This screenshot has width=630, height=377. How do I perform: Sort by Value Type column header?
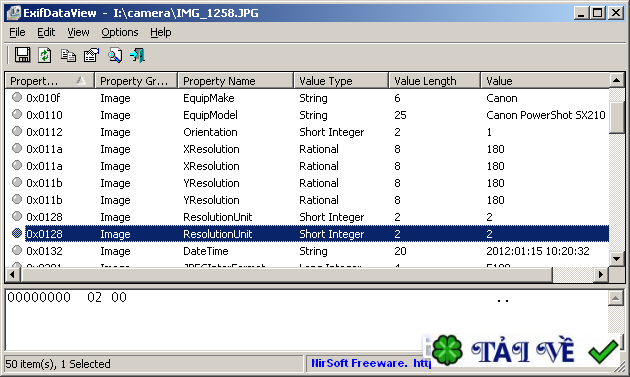pyautogui.click(x=341, y=81)
